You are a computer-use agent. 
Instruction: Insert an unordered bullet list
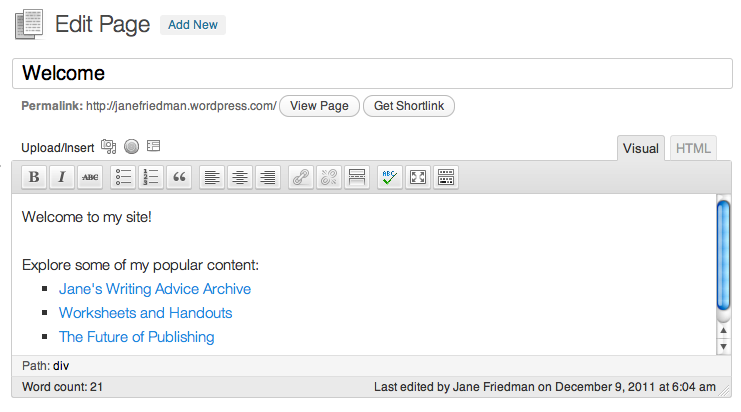point(123,177)
